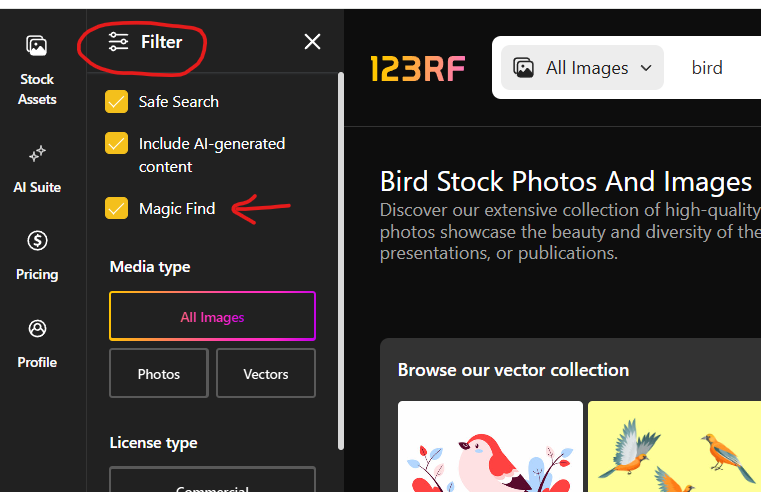Click the image icon in search bar
The width and height of the screenshot is (761, 492).
pyautogui.click(x=523, y=68)
